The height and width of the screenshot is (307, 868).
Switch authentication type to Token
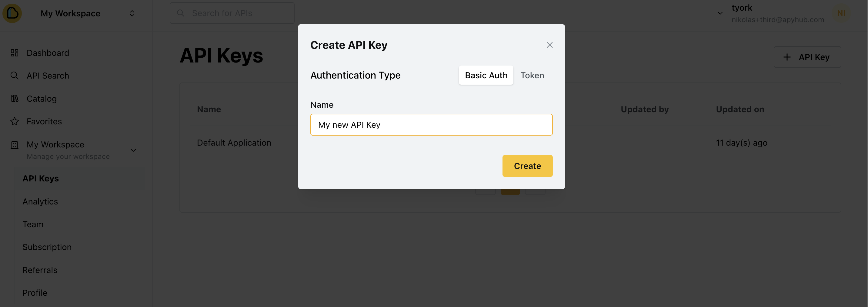coord(532,75)
